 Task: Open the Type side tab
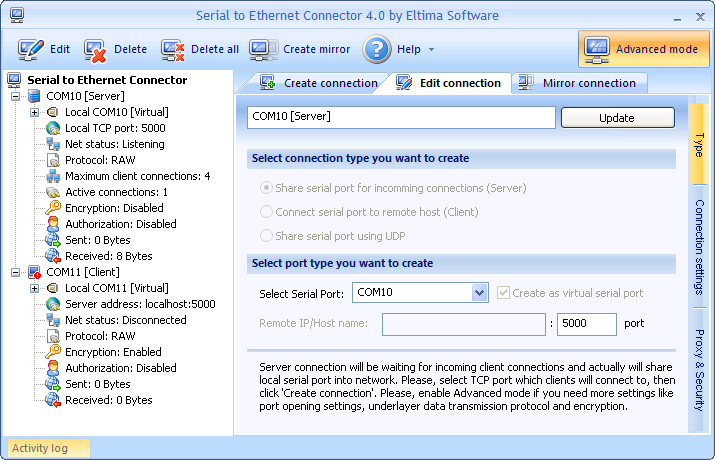(x=699, y=145)
